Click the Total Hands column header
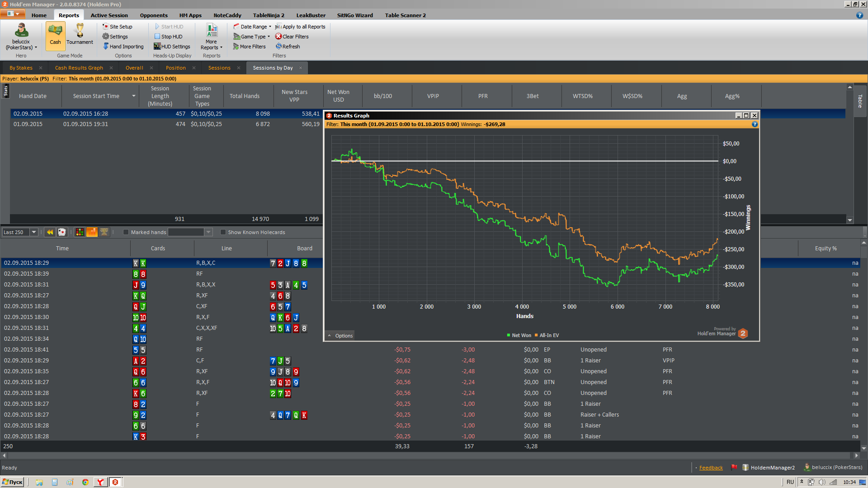The width and height of the screenshot is (868, 488). (245, 96)
